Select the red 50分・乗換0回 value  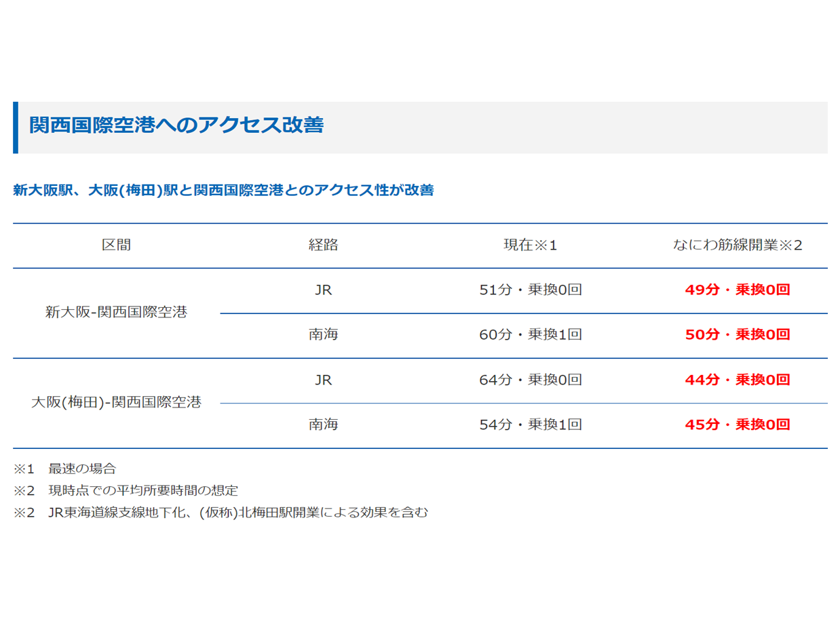737,335
